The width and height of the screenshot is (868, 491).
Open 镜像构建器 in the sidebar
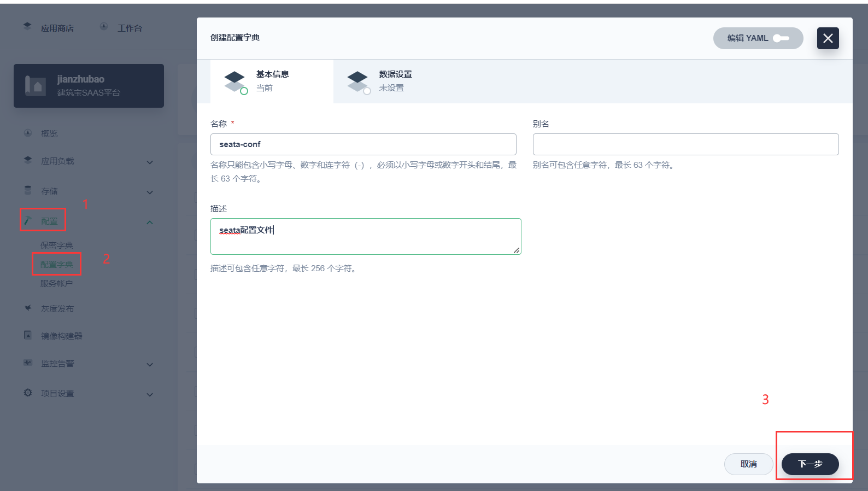[62, 336]
